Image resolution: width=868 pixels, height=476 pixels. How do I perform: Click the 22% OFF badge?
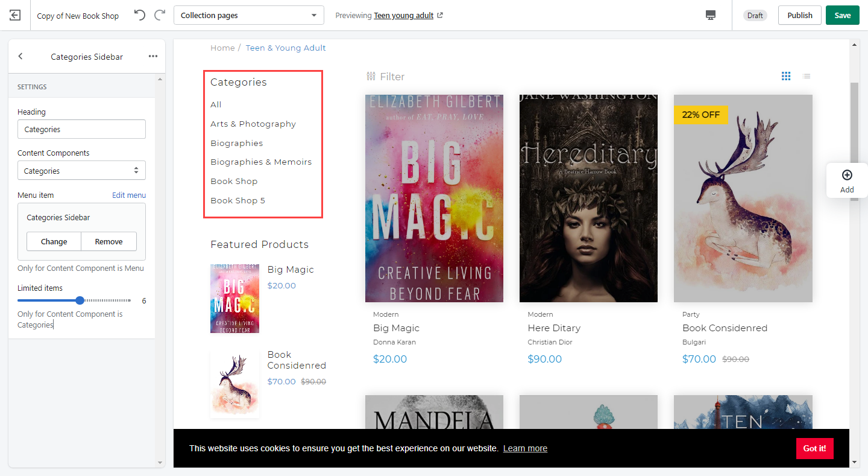[x=701, y=115]
